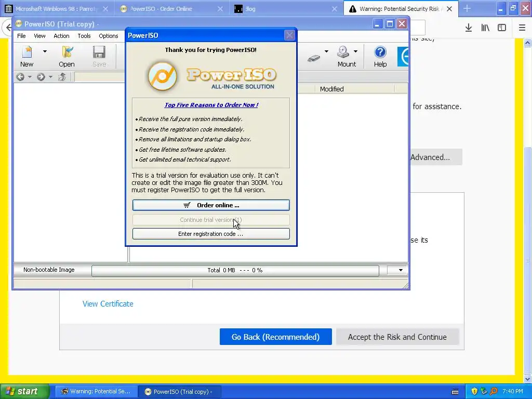Toggle the browser sidebar icon
The image size is (532, 399).
pyautogui.click(x=502, y=28)
